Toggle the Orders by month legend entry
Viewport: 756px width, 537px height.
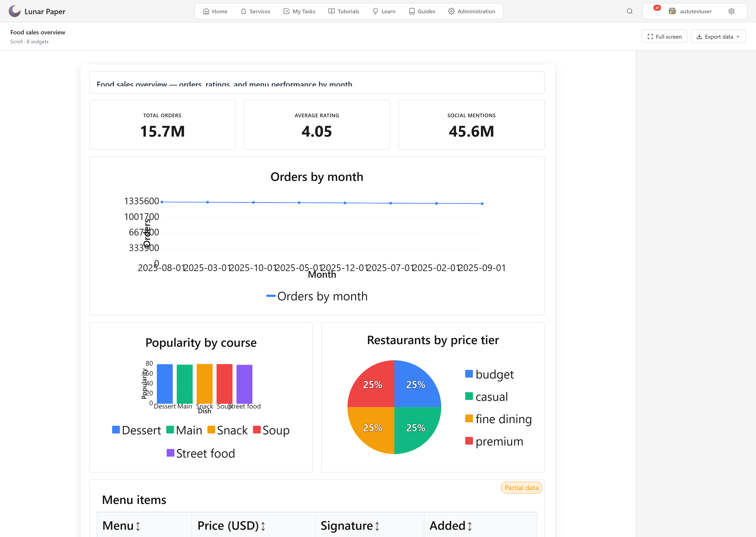tap(317, 296)
